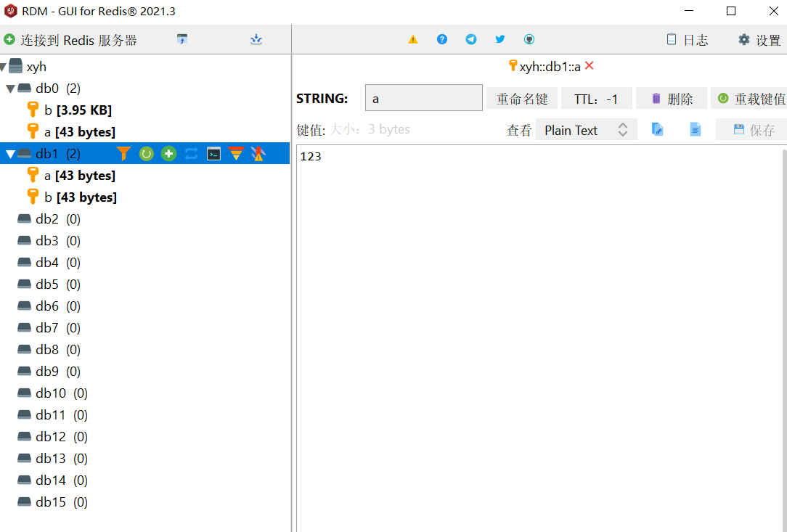The height and width of the screenshot is (532, 787).
Task: Select key a [43 bytes] under db0
Action: (80, 132)
